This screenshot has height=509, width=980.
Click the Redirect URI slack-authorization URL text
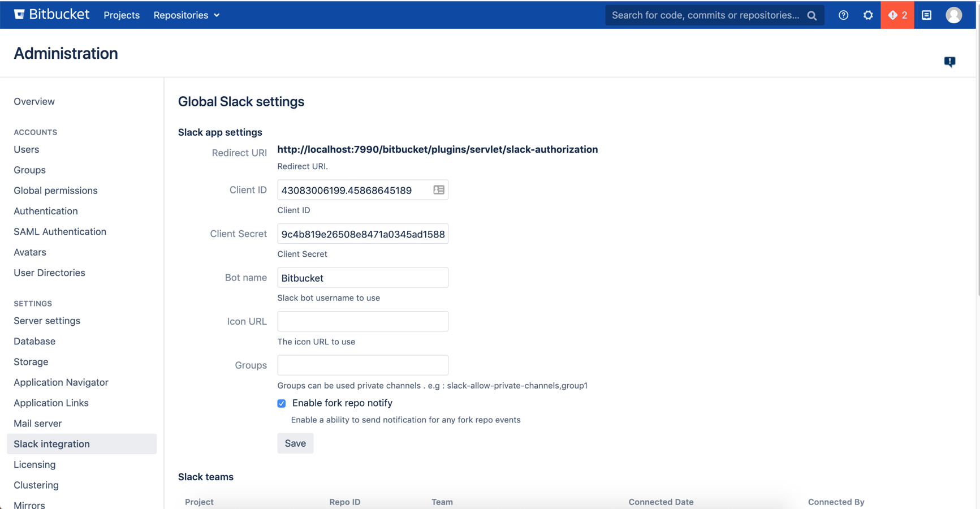click(437, 149)
